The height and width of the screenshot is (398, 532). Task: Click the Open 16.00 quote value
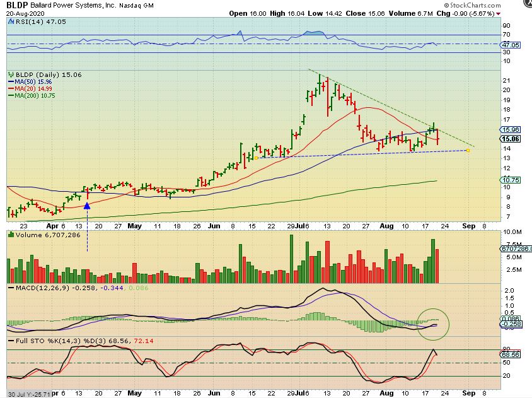point(248,14)
